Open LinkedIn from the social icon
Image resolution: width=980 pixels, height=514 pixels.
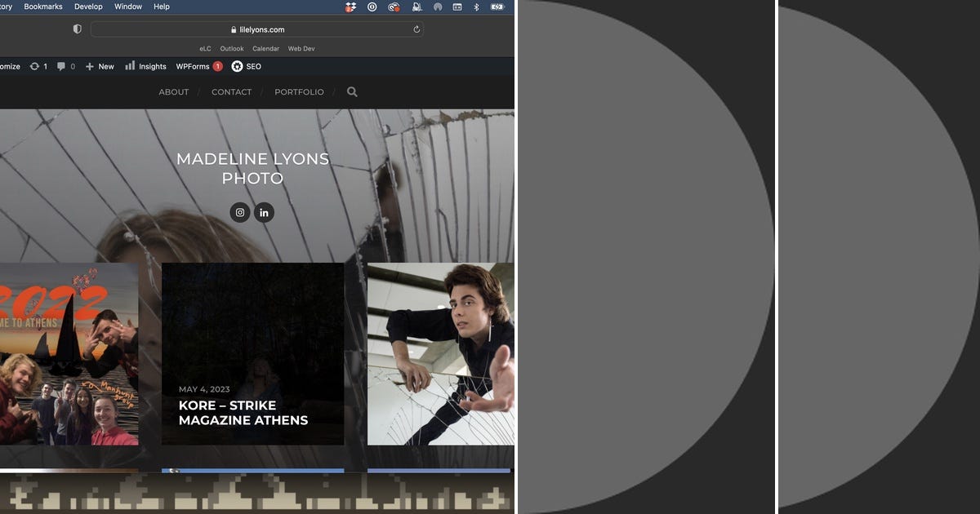coord(264,212)
